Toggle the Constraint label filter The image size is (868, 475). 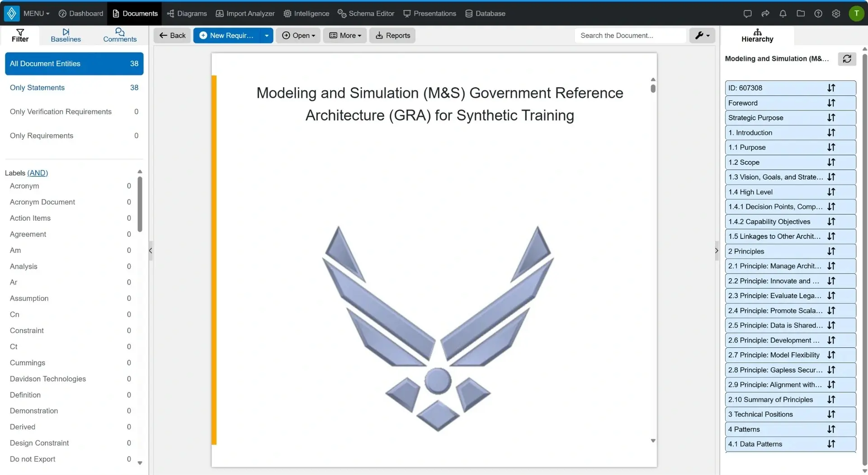pos(70,331)
